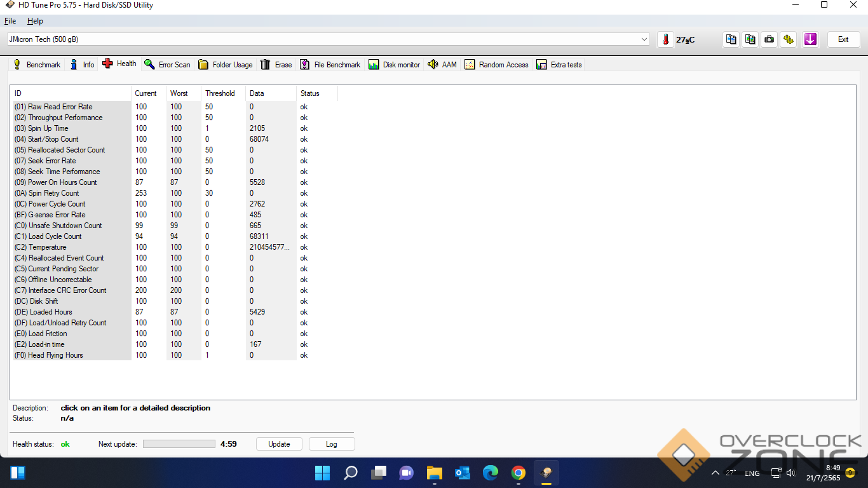Click the Data column header
Screen dimensions: 868x488
tap(271, 93)
